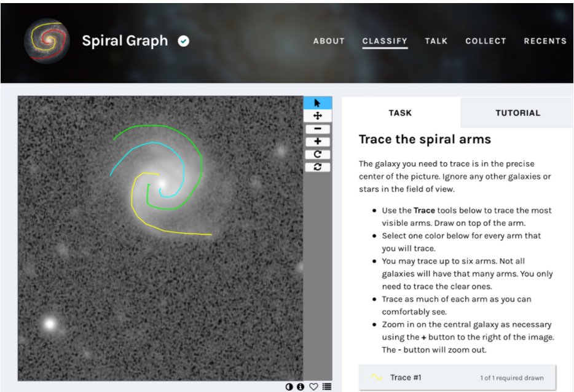Image resolution: width=574 pixels, height=392 pixels.
Task: Open the Spiral Graph project title link
Action: (125, 41)
